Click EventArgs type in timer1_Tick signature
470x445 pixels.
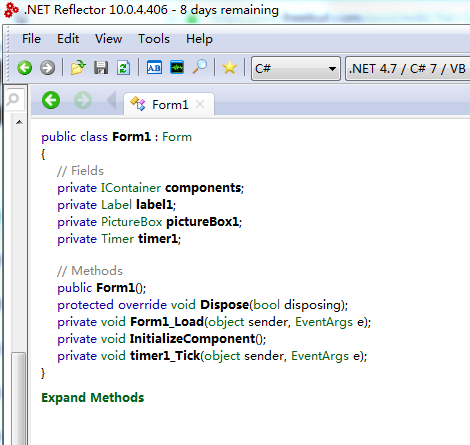320,356
